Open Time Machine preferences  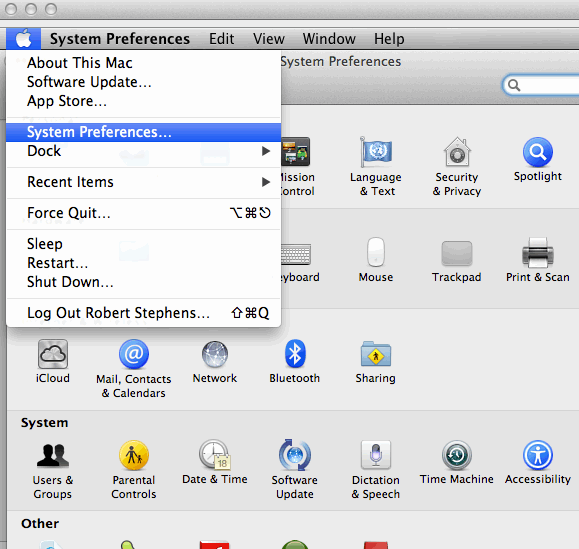coord(457,462)
